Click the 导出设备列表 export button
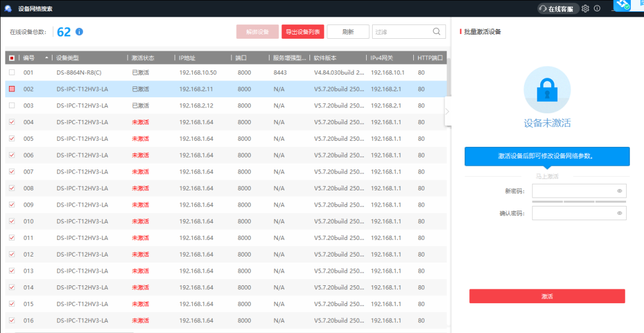644x333 pixels. click(x=302, y=32)
